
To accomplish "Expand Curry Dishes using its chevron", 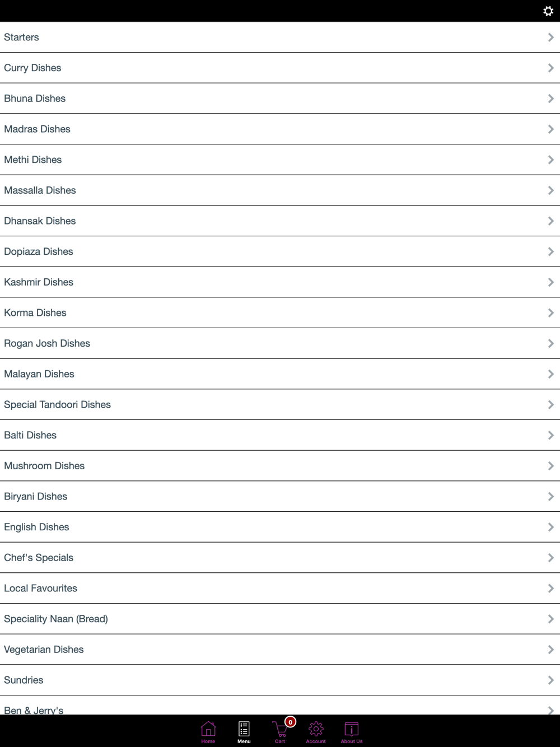I will click(551, 68).
